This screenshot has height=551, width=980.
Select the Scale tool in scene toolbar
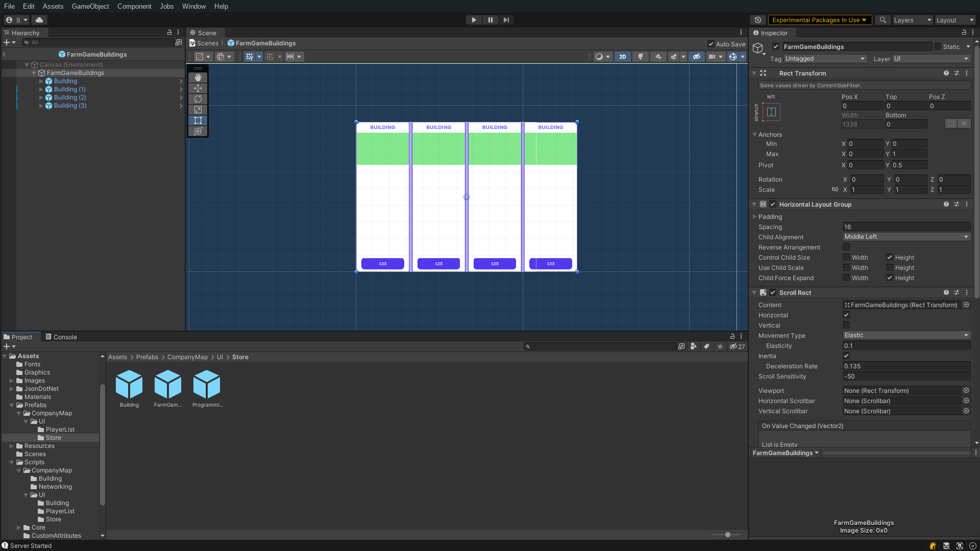point(198,110)
